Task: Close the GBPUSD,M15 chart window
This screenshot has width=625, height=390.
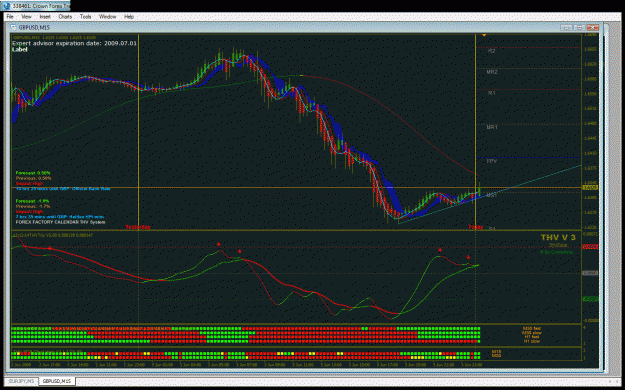Action: pos(593,28)
